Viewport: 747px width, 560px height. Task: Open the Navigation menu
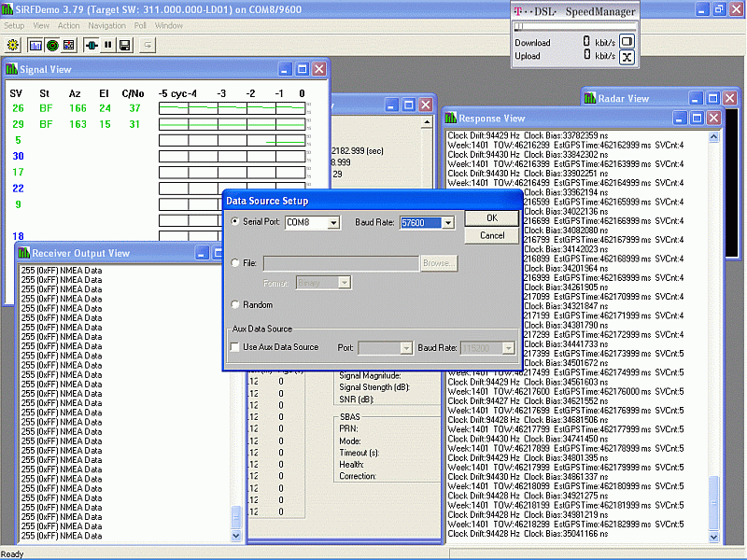pyautogui.click(x=106, y=25)
